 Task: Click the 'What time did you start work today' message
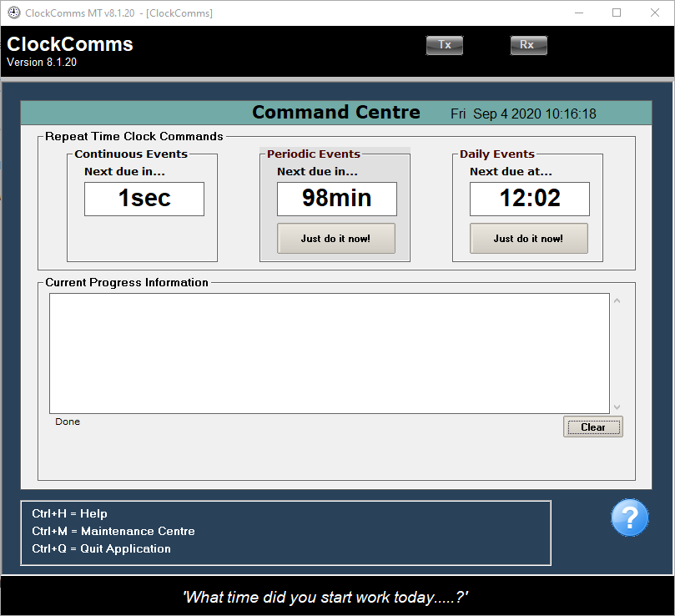(x=337, y=597)
